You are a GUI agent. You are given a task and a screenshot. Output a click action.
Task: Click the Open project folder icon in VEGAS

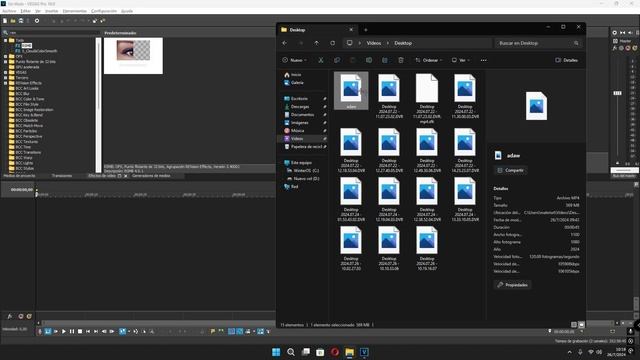coord(13,21)
